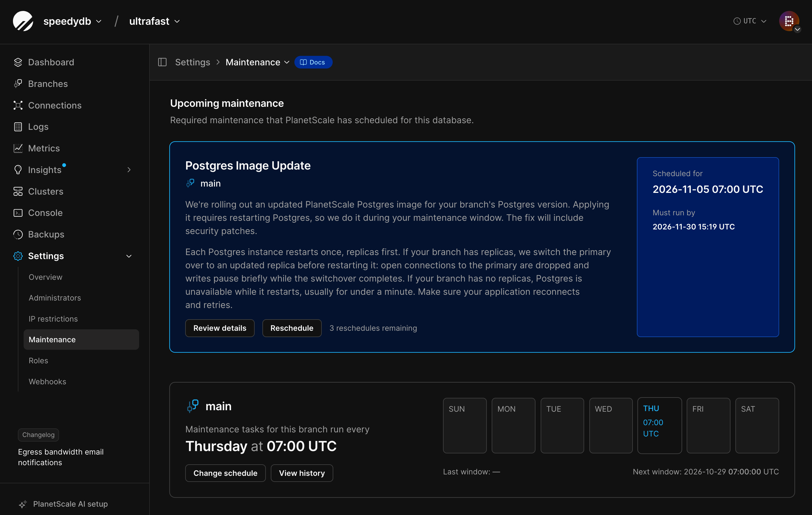
Task: Open the Administrators settings page
Action: point(55,298)
